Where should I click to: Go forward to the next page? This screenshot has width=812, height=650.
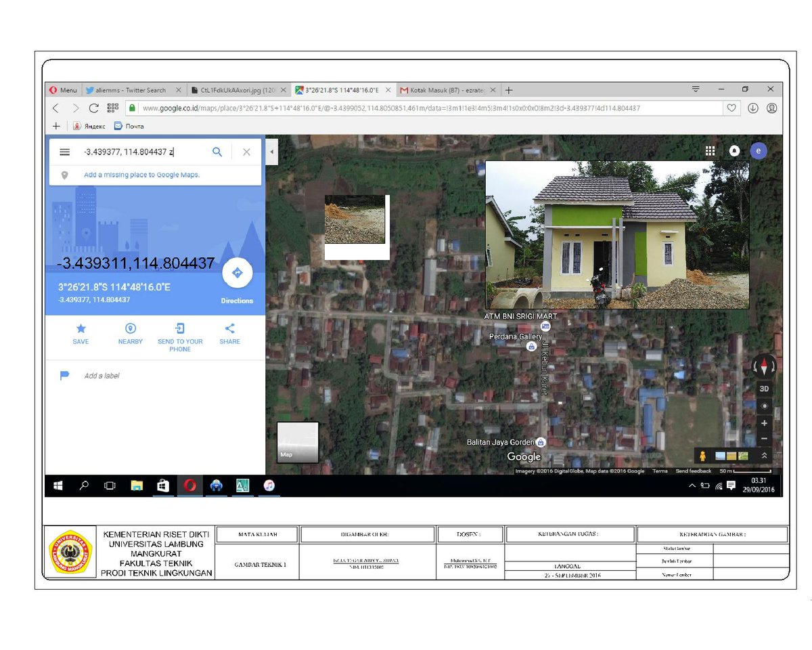click(x=75, y=108)
